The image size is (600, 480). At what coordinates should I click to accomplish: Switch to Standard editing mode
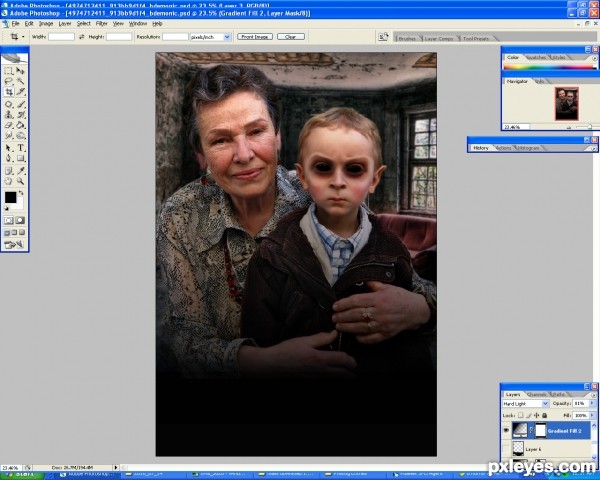point(8,220)
